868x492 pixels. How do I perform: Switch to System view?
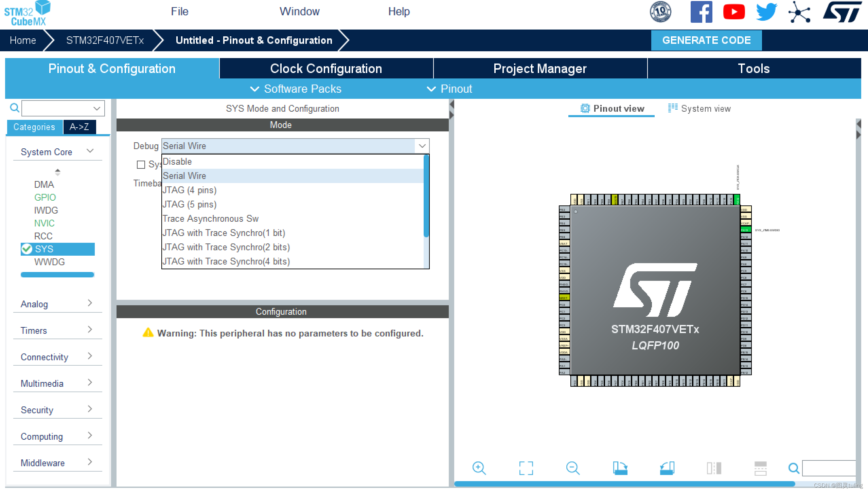tap(699, 109)
